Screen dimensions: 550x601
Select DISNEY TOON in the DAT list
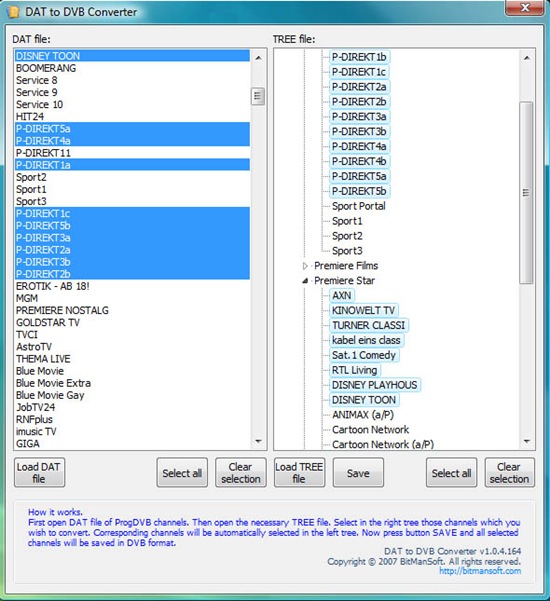pyautogui.click(x=132, y=56)
